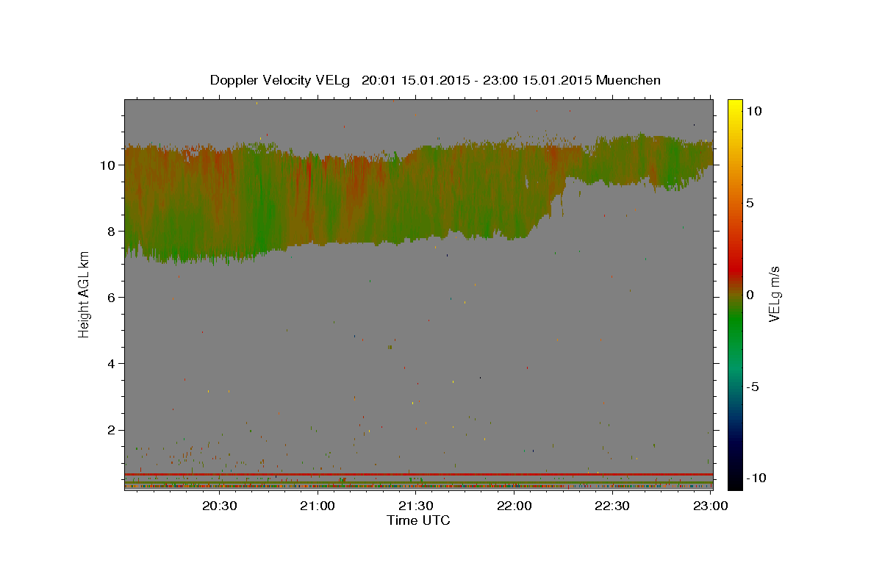Image resolution: width=882 pixels, height=588 pixels.
Task: Click the 21:00 time tick label
Action: 318,506
